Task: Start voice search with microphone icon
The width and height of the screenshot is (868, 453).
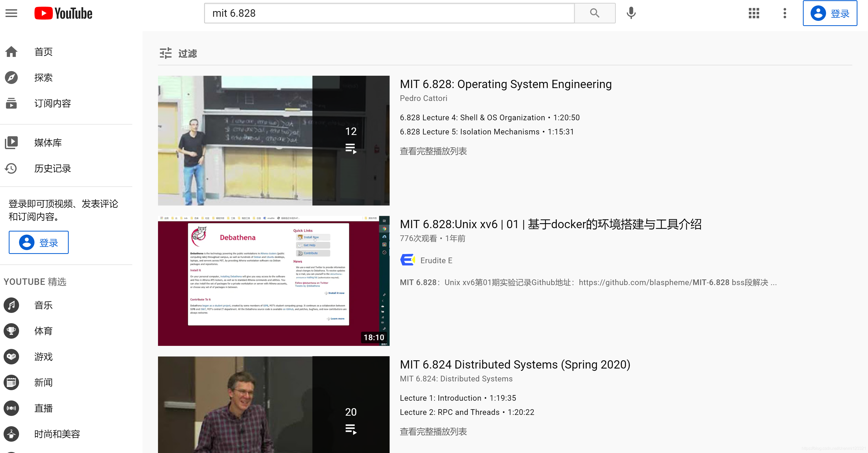Action: click(631, 13)
